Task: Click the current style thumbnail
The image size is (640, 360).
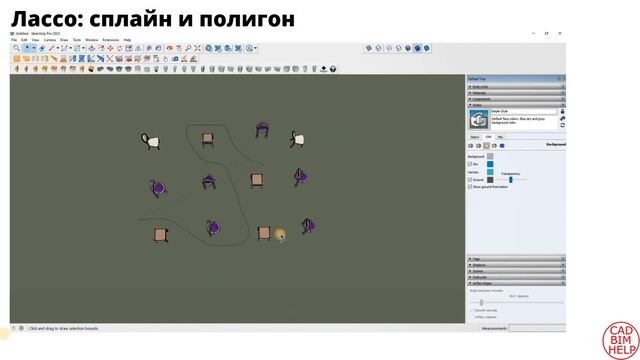Action: [479, 120]
